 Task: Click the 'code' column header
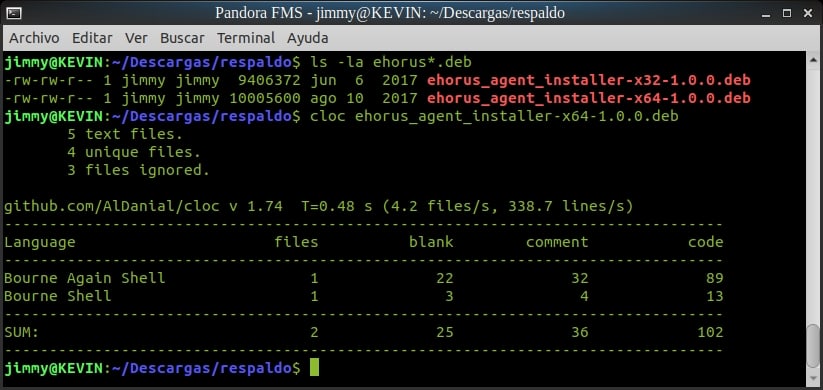pyautogui.click(x=706, y=242)
